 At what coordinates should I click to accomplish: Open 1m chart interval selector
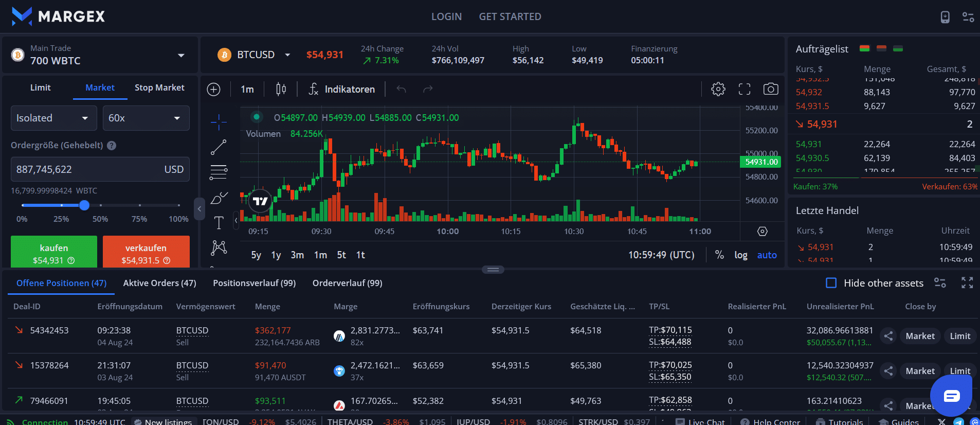(x=247, y=90)
